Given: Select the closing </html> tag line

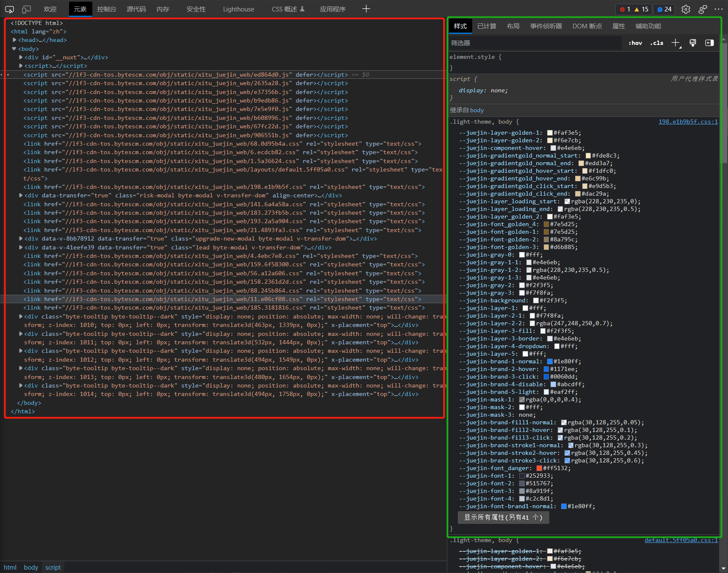Looking at the screenshot, I should [23, 412].
